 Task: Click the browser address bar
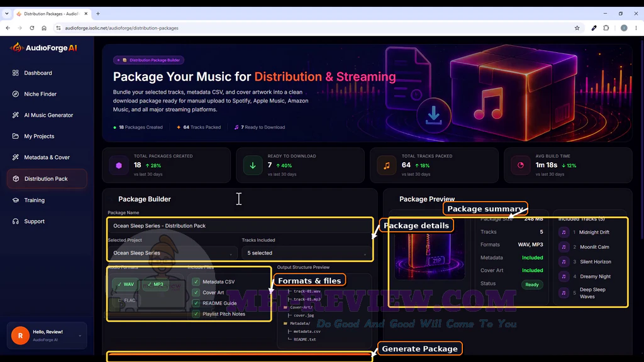pos(314,28)
